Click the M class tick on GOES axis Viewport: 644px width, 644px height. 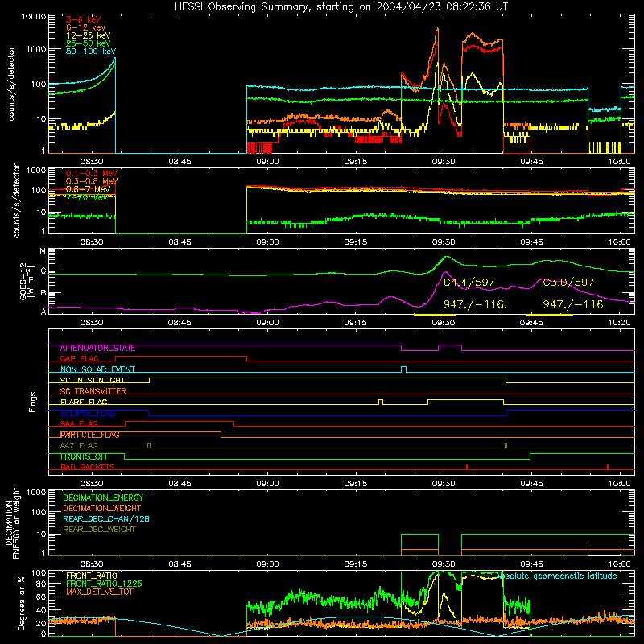(43, 251)
